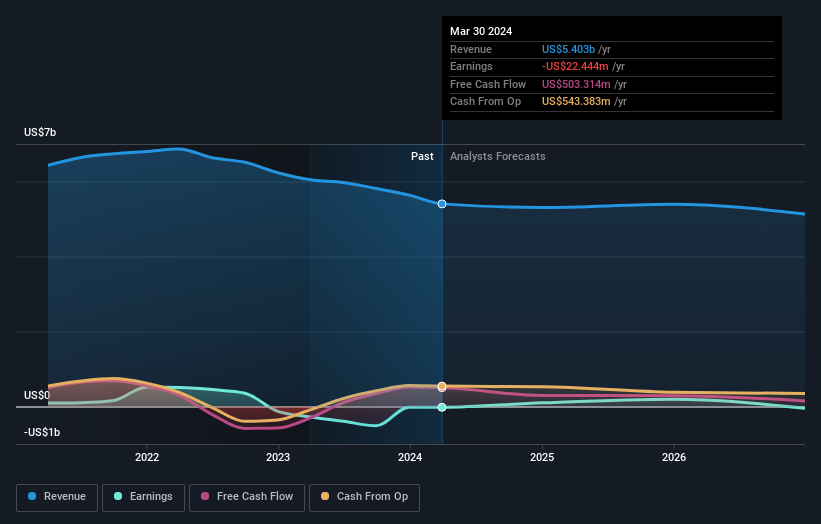The image size is (821, 524).
Task: Click the Revenue row label in tooltip
Action: click(x=471, y=49)
